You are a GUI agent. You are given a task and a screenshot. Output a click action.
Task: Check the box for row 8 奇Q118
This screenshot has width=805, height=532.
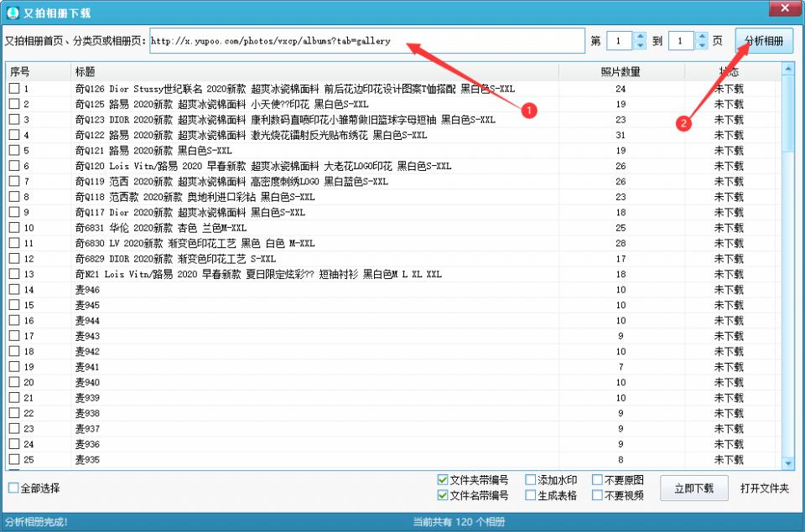click(x=14, y=197)
